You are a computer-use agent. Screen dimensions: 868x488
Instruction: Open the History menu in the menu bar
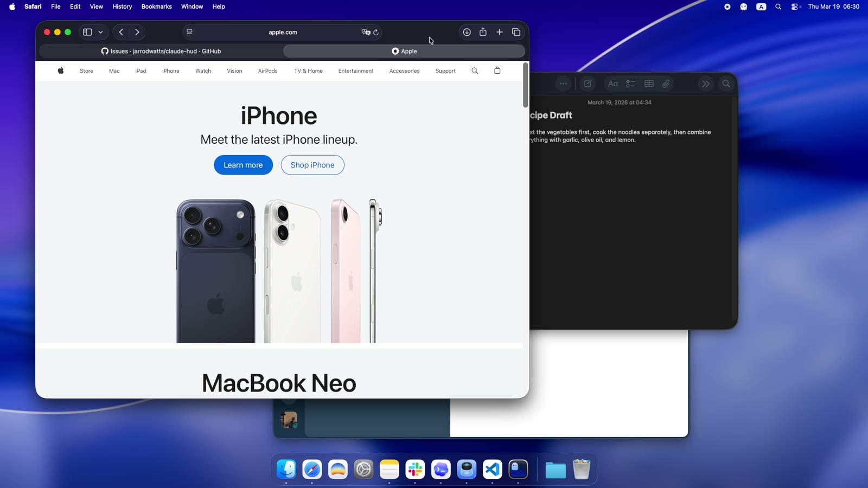pos(122,7)
